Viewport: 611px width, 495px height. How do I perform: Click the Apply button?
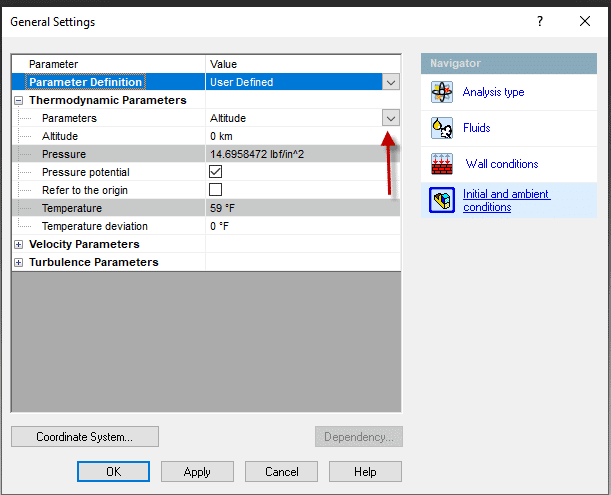[198, 471]
